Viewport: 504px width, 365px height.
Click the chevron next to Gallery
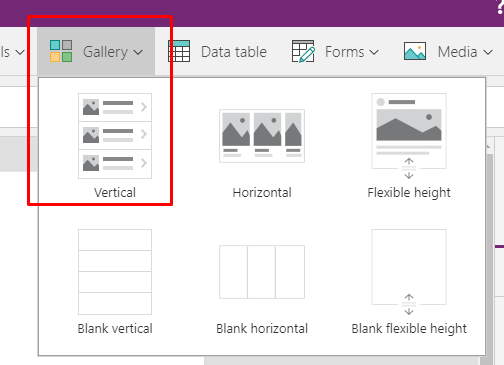point(138,52)
